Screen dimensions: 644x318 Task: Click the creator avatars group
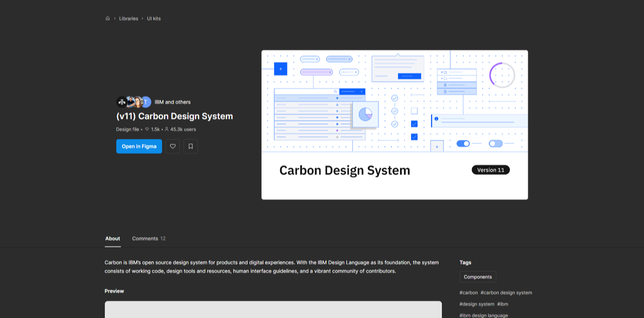point(134,102)
